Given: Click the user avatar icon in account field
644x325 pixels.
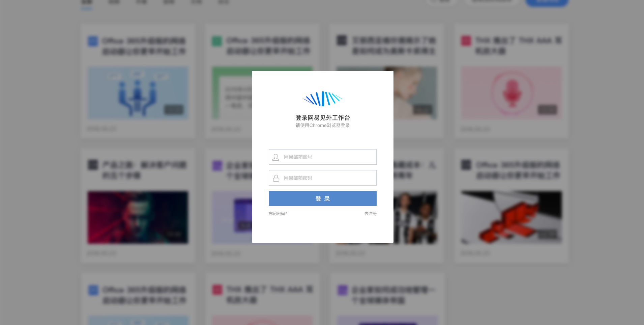Looking at the screenshot, I should pyautogui.click(x=276, y=157).
